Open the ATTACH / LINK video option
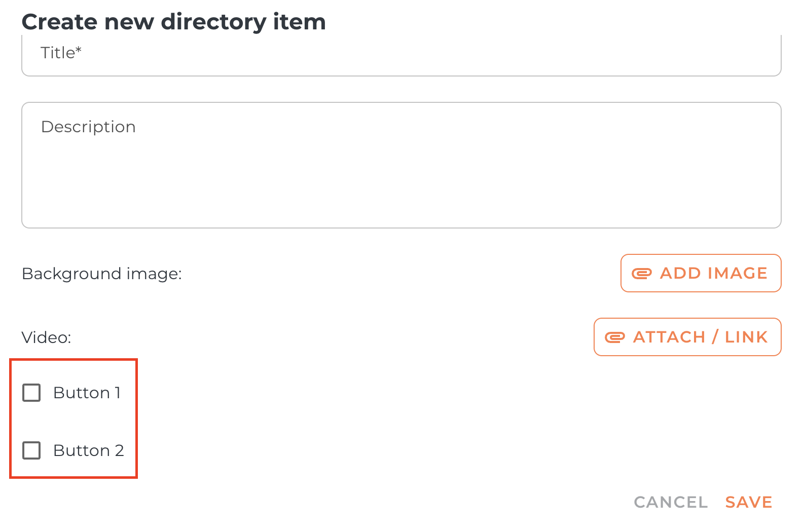This screenshot has width=804, height=532. tap(687, 337)
